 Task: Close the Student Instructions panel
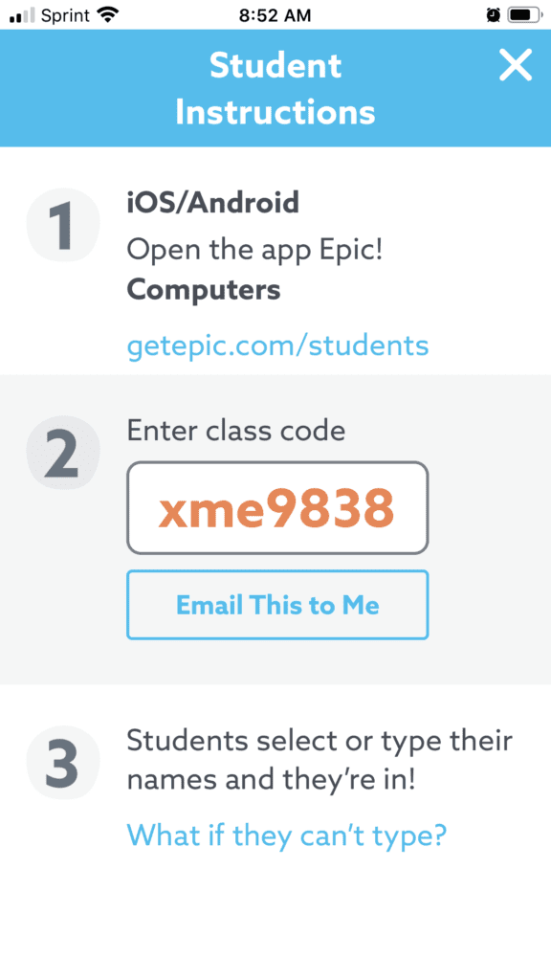click(x=516, y=65)
